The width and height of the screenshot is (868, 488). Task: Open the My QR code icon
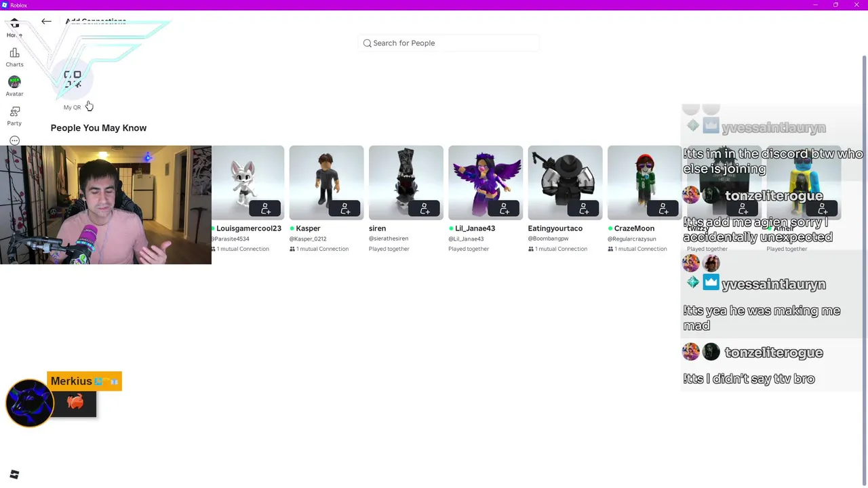[73, 80]
